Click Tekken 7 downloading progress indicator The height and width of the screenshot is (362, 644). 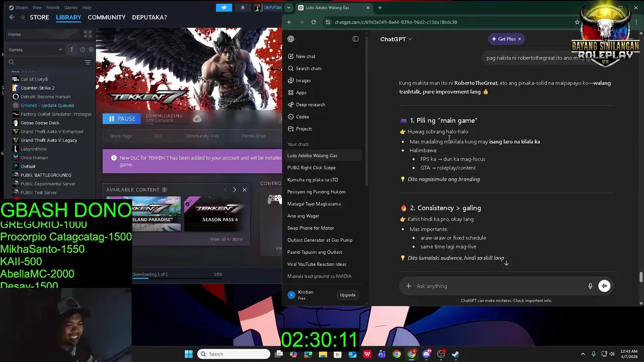pos(164,118)
